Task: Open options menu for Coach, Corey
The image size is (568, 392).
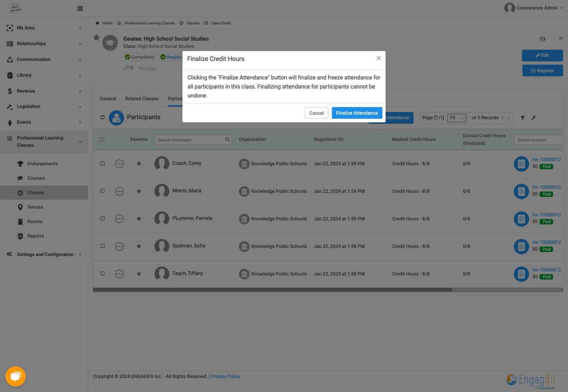Action: click(x=119, y=163)
